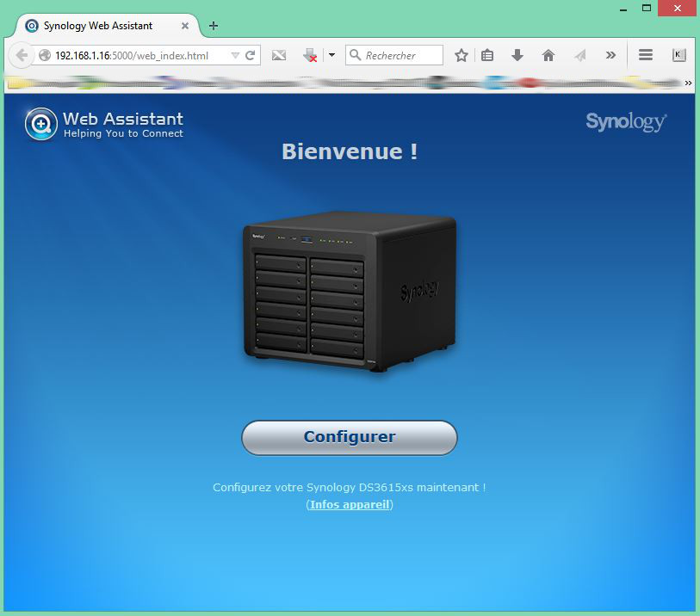Go back to the previous page

[x=22, y=55]
